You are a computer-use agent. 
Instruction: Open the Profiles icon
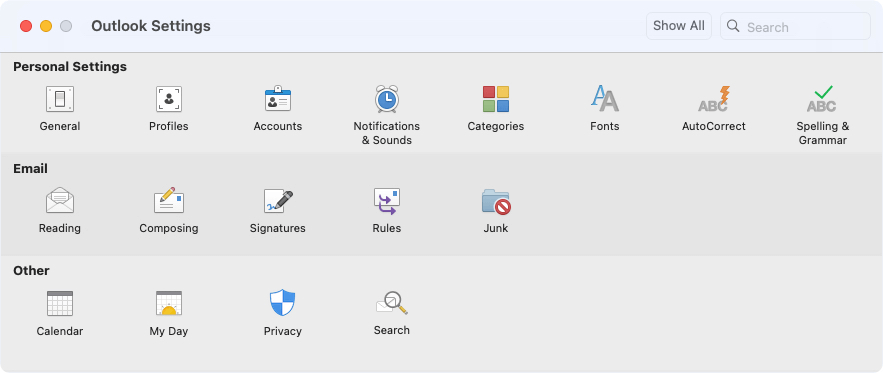tap(169, 99)
